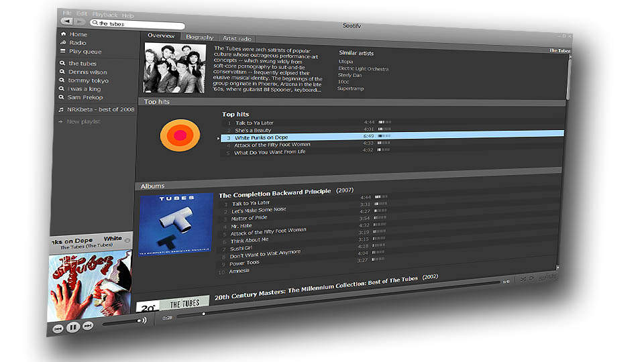Viewport: 644px width, 362px height.
Task: Pause the current song
Action: tap(72, 327)
